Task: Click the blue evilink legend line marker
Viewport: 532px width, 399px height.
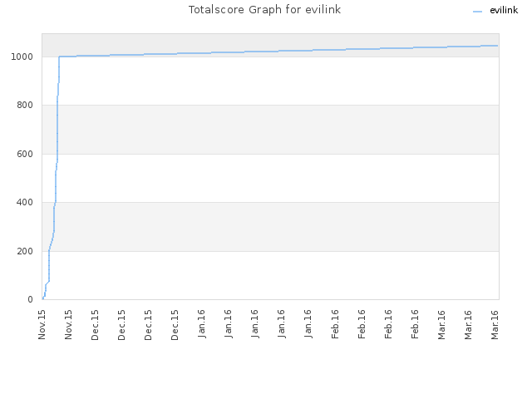Action: pos(477,12)
